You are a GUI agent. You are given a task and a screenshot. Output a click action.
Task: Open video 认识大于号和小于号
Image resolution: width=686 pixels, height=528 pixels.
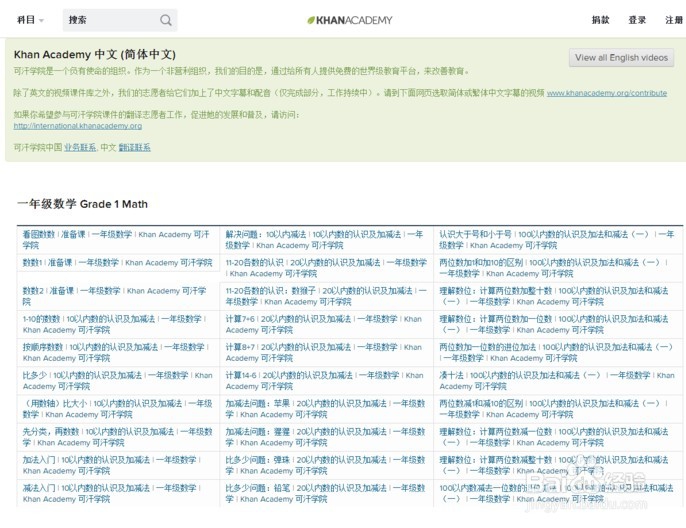556,240
